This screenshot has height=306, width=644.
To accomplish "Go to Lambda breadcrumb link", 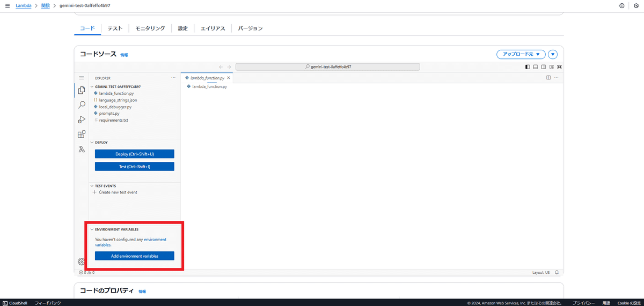I will pos(23,5).
